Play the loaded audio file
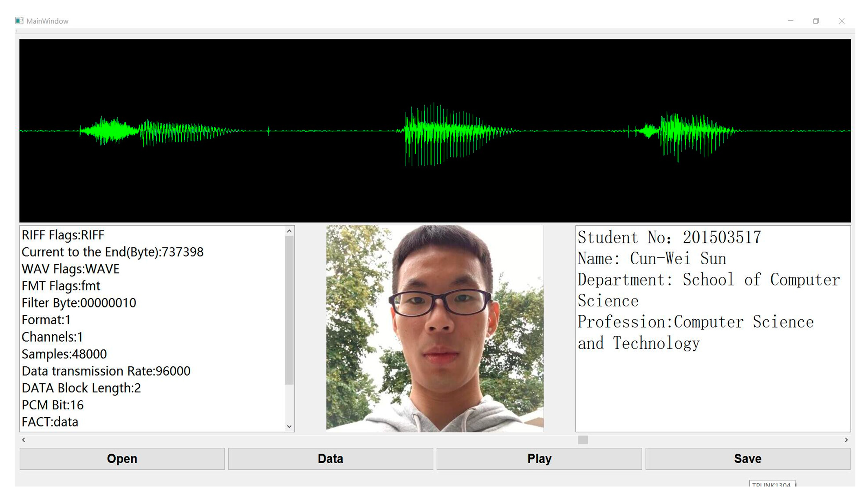The height and width of the screenshot is (502, 868). (539, 459)
